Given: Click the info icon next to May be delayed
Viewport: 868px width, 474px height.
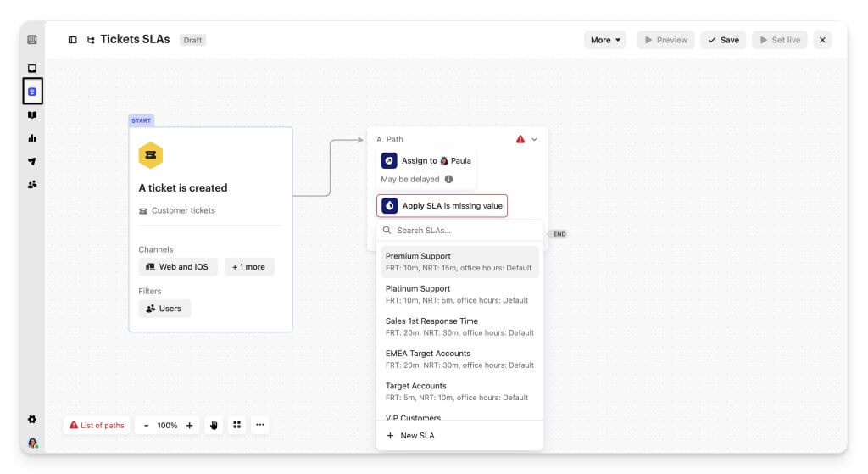Looking at the screenshot, I should [449, 179].
